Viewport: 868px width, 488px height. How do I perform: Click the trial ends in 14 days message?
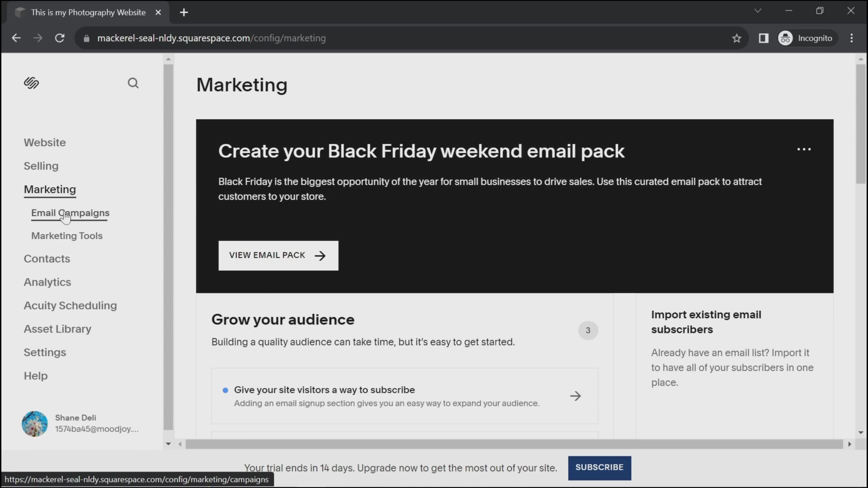(400, 468)
